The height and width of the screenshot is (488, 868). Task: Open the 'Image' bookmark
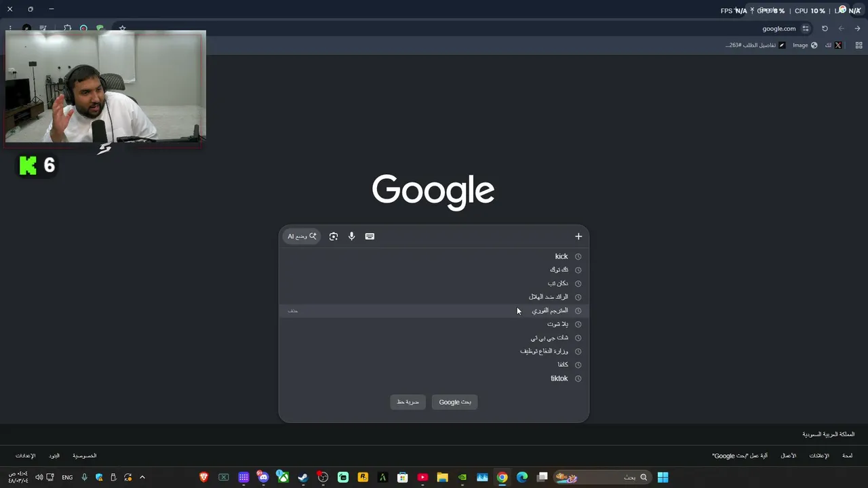click(x=805, y=45)
